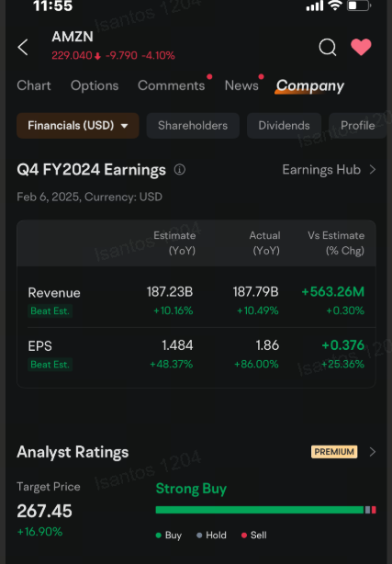Open the search magnifier icon

click(x=328, y=47)
